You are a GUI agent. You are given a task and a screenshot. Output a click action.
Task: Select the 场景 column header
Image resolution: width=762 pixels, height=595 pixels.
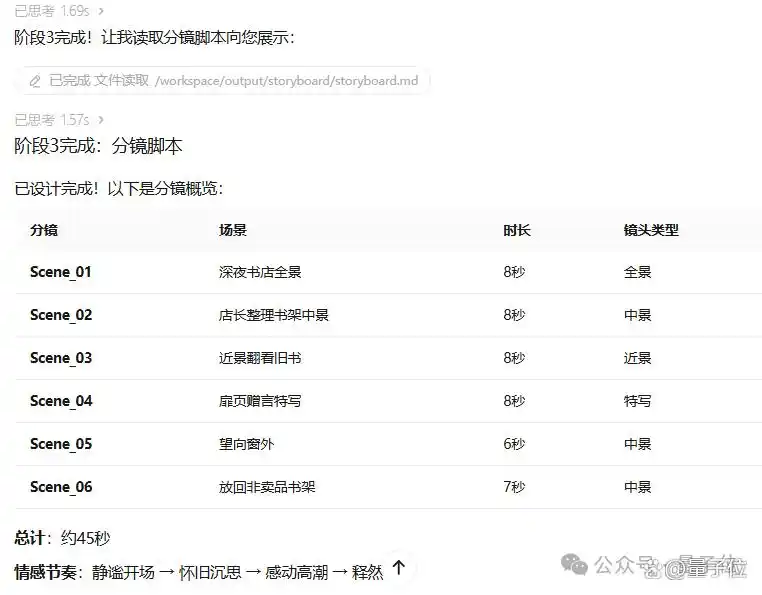click(233, 230)
